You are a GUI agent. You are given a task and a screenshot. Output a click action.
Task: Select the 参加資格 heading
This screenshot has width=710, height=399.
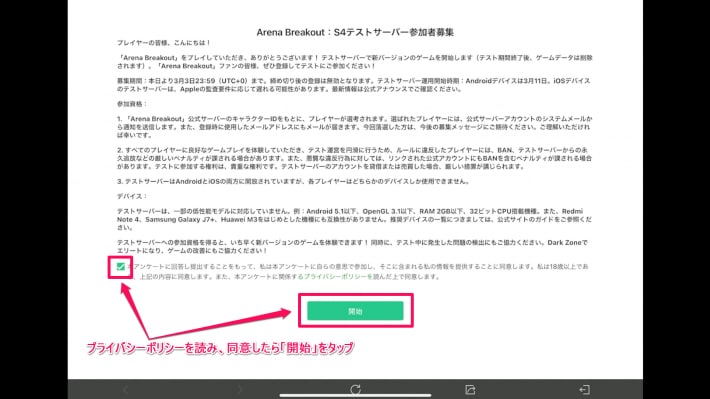click(x=132, y=104)
